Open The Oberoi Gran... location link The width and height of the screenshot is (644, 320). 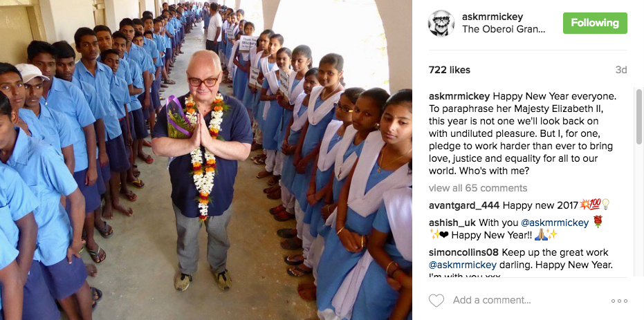pyautogui.click(x=504, y=30)
